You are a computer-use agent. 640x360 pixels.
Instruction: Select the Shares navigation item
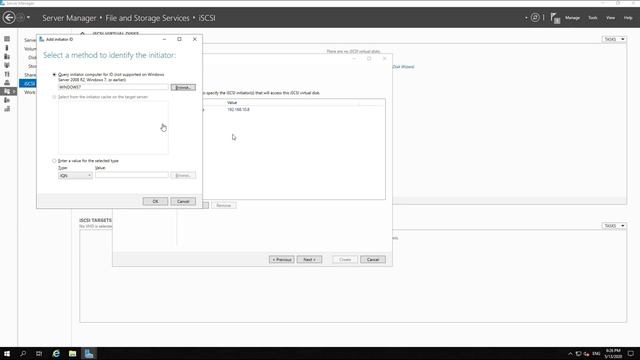(x=30, y=75)
